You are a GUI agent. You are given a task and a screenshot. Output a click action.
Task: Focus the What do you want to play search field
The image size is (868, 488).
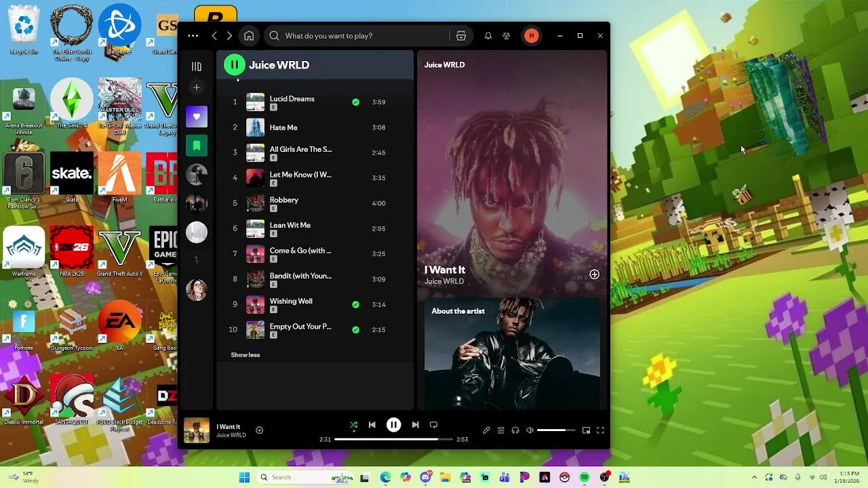(356, 36)
